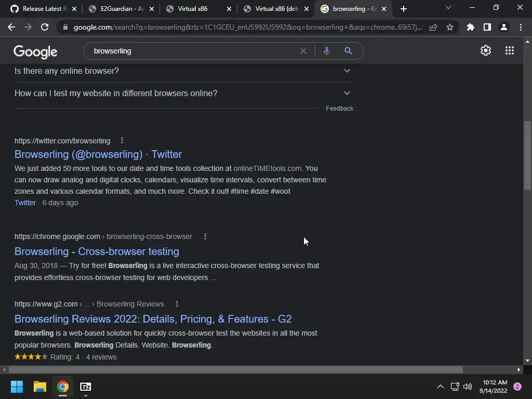Share this page using the share icon
Image resolution: width=532 pixels, height=399 pixels.
433,27
